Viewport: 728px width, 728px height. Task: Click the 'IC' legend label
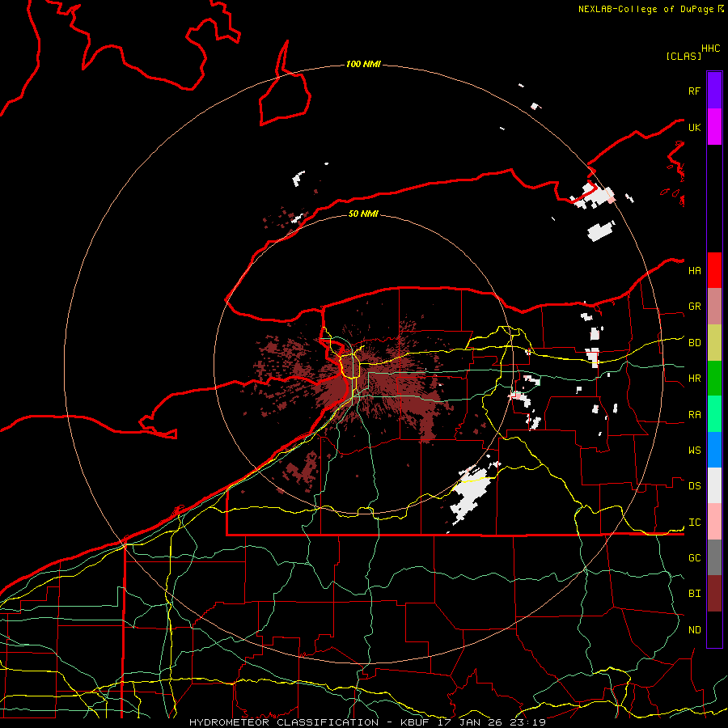[694, 523]
